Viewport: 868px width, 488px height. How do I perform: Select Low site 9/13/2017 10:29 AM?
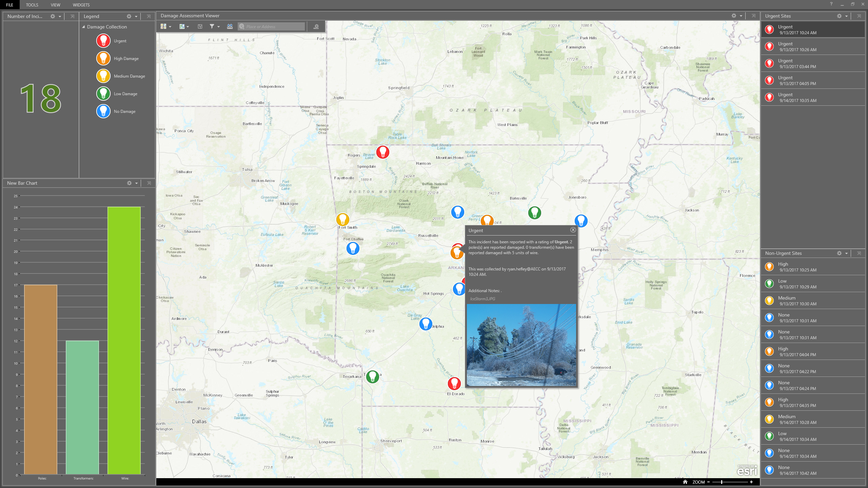pos(813,284)
